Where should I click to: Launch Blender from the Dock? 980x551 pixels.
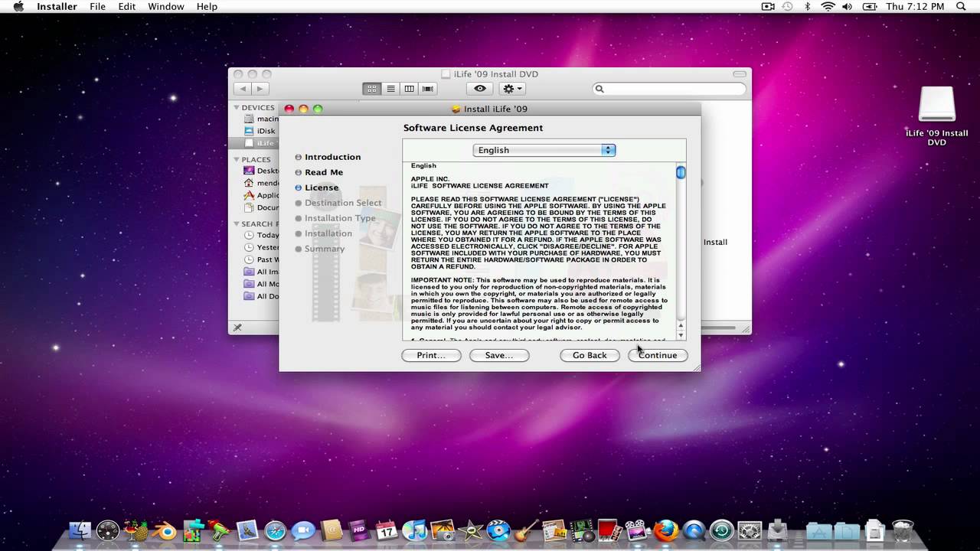point(164,530)
